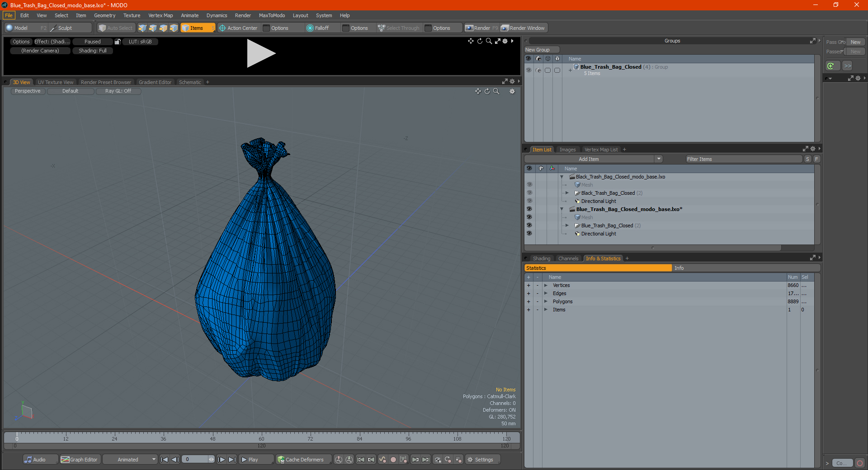Toggle the auto-key record circle
The width and height of the screenshot is (868, 470).
(x=393, y=460)
